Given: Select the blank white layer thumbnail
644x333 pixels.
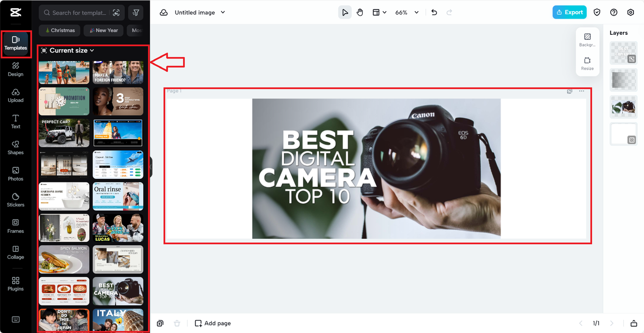Looking at the screenshot, I should 623,134.
